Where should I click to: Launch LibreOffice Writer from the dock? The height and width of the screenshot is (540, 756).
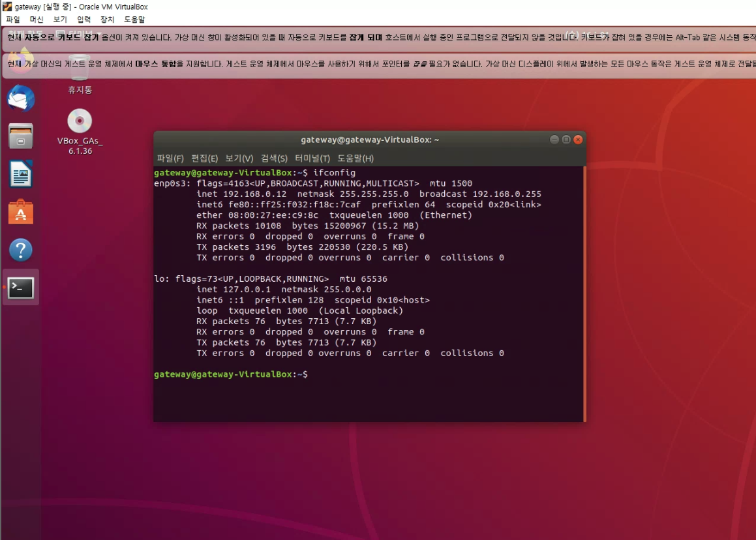click(21, 174)
